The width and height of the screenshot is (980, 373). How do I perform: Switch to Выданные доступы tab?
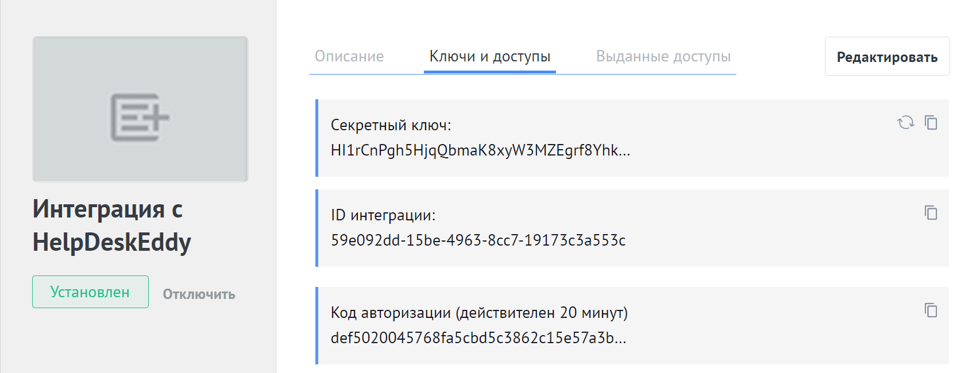pyautogui.click(x=663, y=56)
